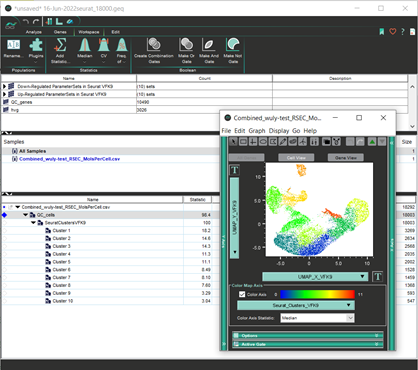Viewport: 418px width, 370px height.
Task: Click the redo arrow in quick toolbar
Action: (36, 22)
